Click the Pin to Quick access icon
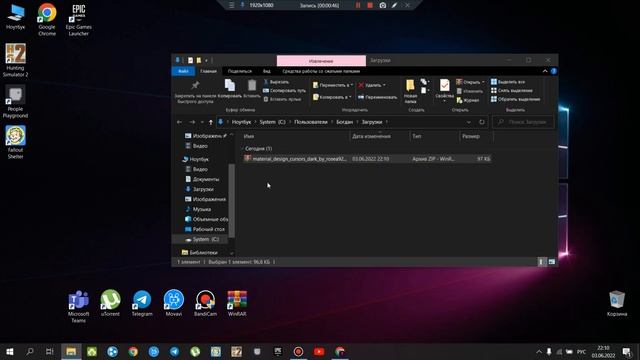Screen dimensions: 640x360 click(x=195, y=85)
